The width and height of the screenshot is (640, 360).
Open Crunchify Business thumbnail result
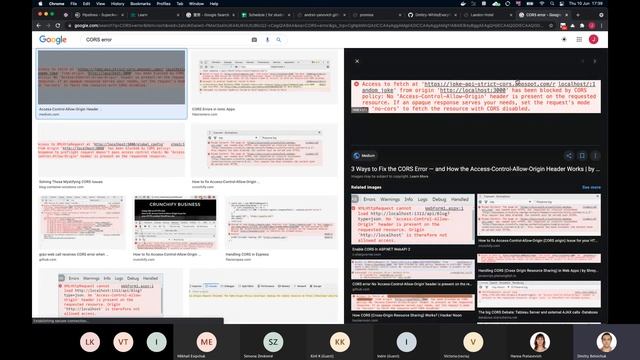[x=176, y=222]
